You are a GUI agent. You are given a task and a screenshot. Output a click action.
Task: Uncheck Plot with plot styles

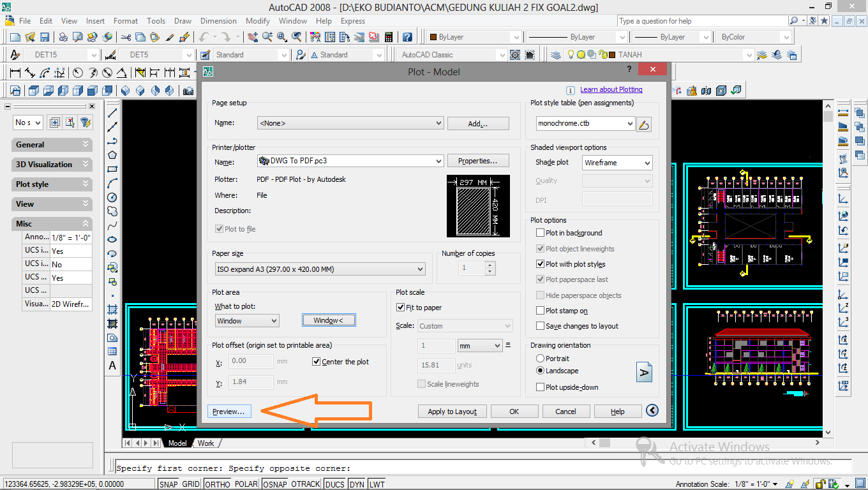click(541, 264)
